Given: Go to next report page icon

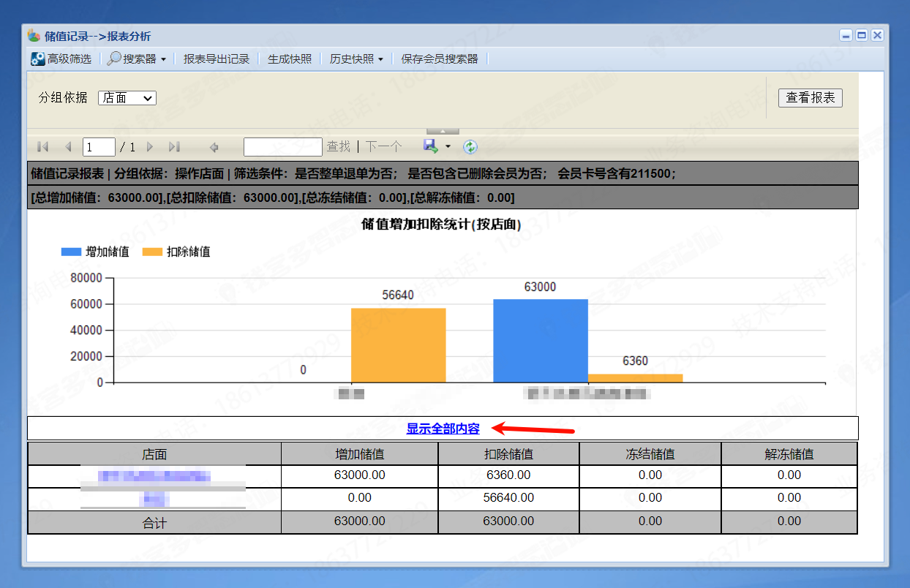Looking at the screenshot, I should [150, 147].
